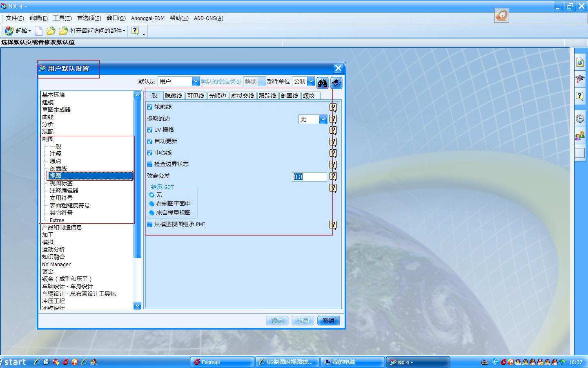This screenshot has height=368, width=588.
Task: Switch to the 隐藏线 tab
Action: pyautogui.click(x=174, y=96)
